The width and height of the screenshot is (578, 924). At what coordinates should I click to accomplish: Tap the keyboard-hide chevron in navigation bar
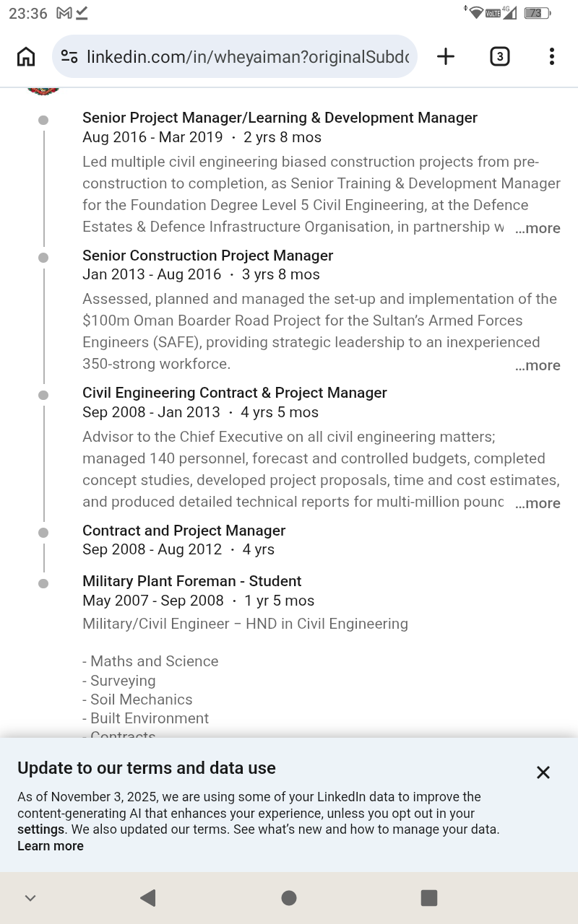pyautogui.click(x=30, y=898)
